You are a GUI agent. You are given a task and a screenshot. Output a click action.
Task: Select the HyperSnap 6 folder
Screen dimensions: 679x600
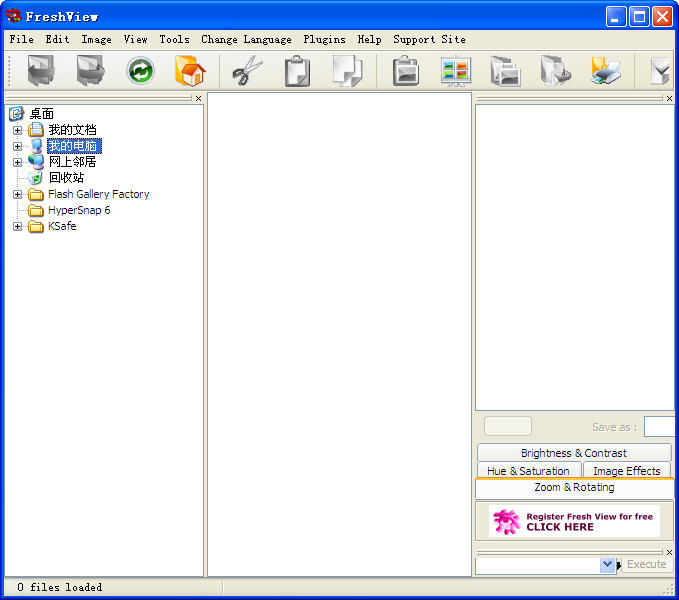(x=78, y=210)
